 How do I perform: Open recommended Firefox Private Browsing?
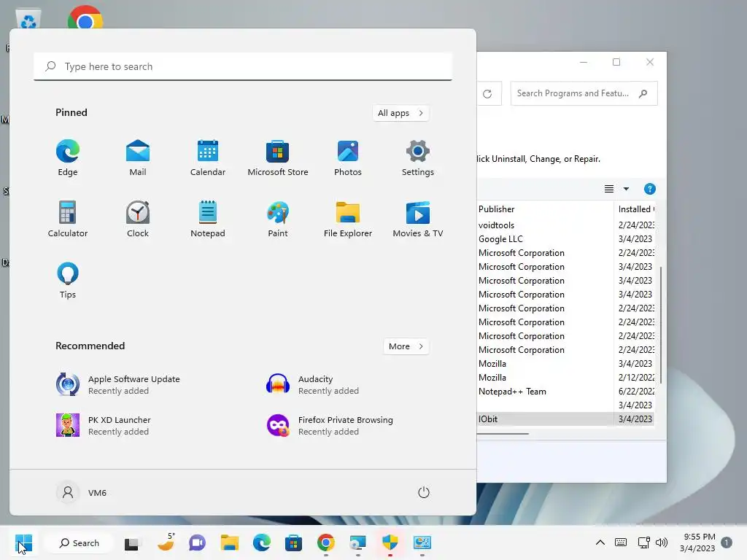click(330, 426)
